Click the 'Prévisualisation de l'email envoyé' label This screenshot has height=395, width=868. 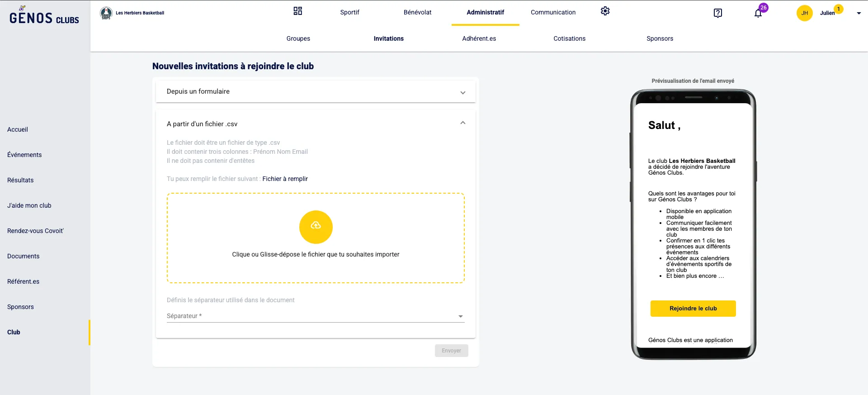coord(693,81)
